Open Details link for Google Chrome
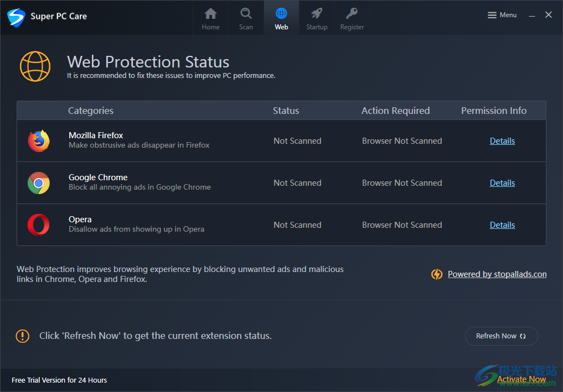 pyautogui.click(x=502, y=183)
